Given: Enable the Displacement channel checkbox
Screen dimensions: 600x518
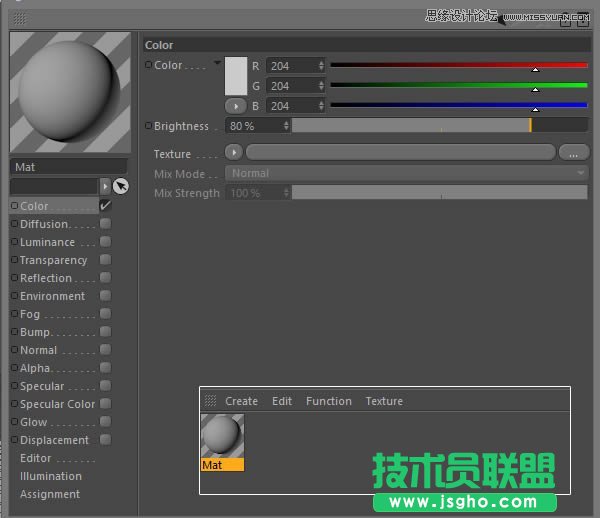Looking at the screenshot, I should [105, 439].
